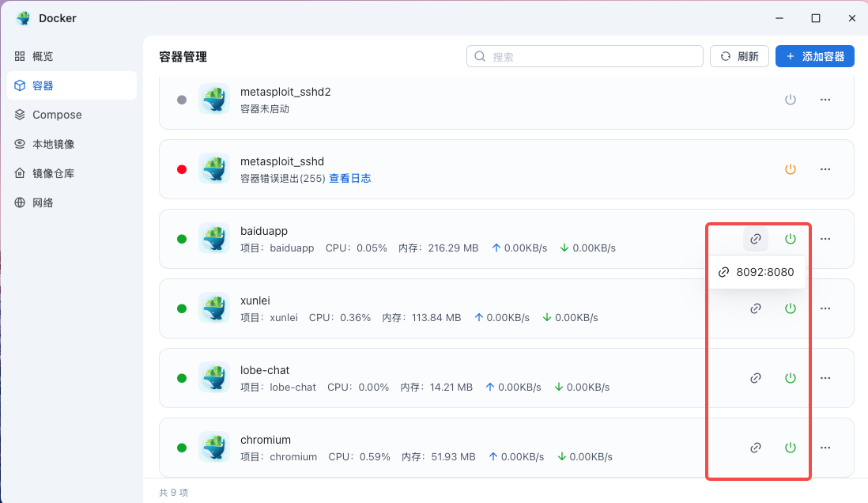Open the 概览 overview page
868x503 pixels.
point(72,56)
